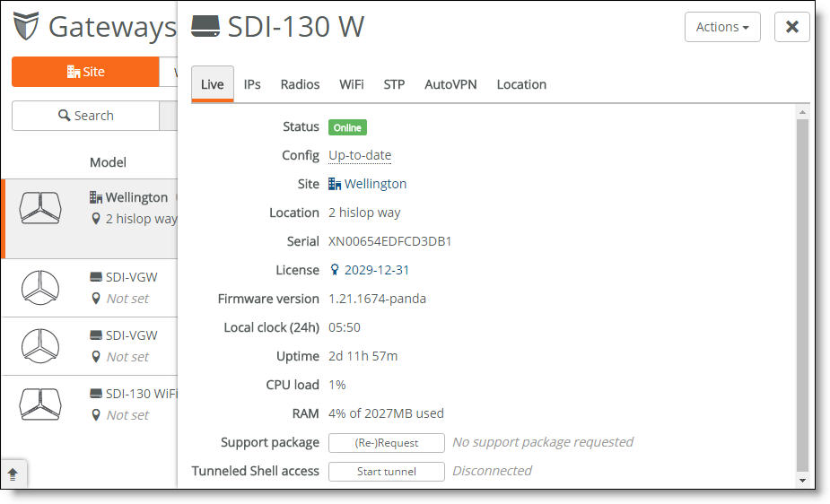Click the No support package requested text
This screenshot has height=504, width=830.
tap(543, 442)
